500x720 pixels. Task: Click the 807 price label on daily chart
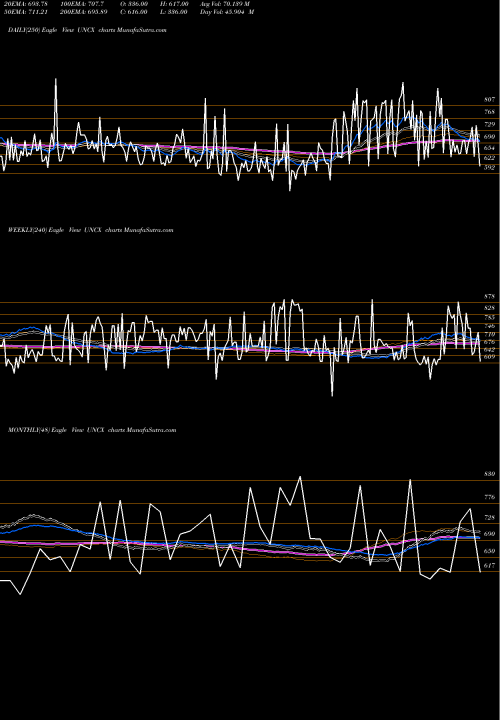[489, 100]
